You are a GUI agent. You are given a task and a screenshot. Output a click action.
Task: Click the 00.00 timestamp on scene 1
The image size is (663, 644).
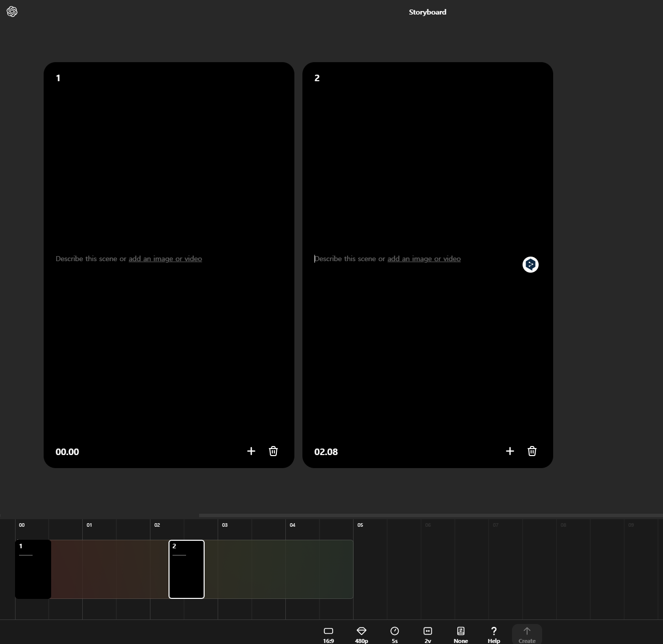pyautogui.click(x=67, y=452)
